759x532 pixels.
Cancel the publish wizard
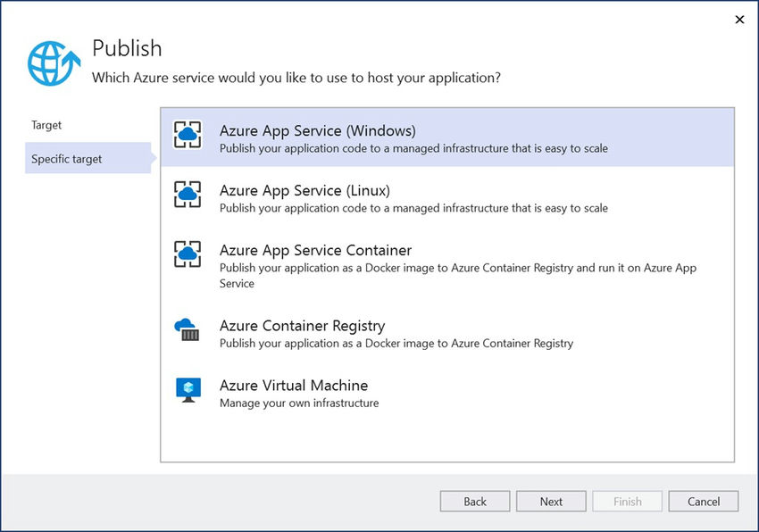[703, 501]
